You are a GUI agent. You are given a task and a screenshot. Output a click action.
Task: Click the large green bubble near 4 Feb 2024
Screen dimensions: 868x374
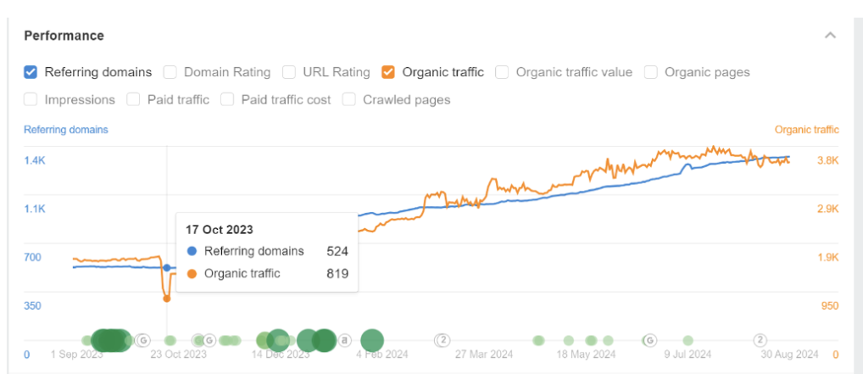click(372, 340)
